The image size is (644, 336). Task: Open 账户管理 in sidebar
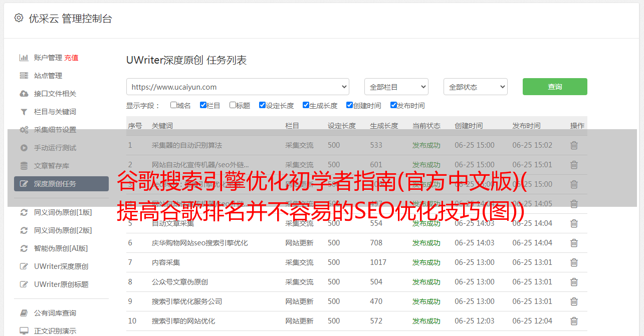point(48,58)
